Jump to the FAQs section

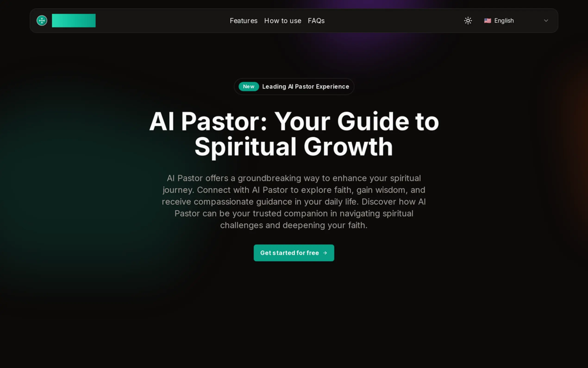coord(316,21)
